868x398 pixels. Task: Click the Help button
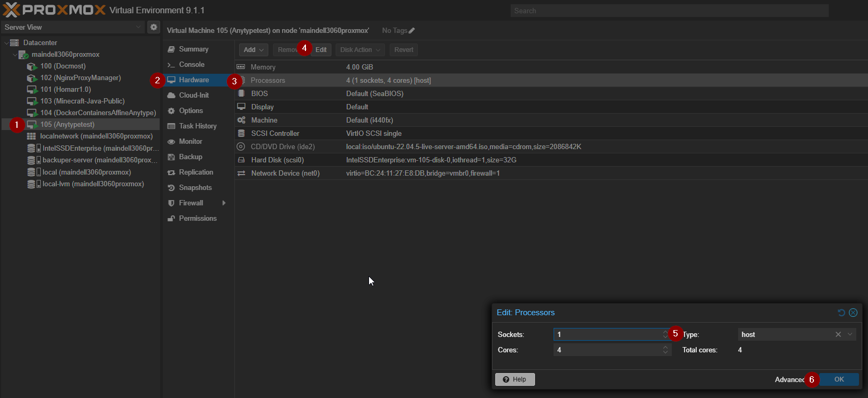[x=515, y=379]
